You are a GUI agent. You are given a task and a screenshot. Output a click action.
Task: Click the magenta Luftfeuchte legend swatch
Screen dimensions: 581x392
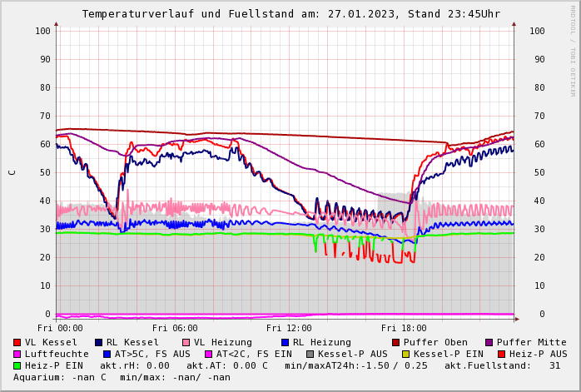click(17, 355)
